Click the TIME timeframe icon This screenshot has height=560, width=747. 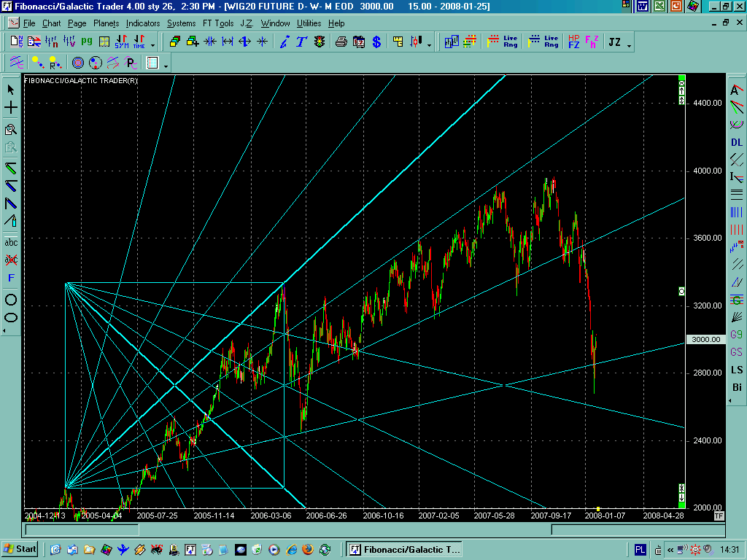click(139, 42)
